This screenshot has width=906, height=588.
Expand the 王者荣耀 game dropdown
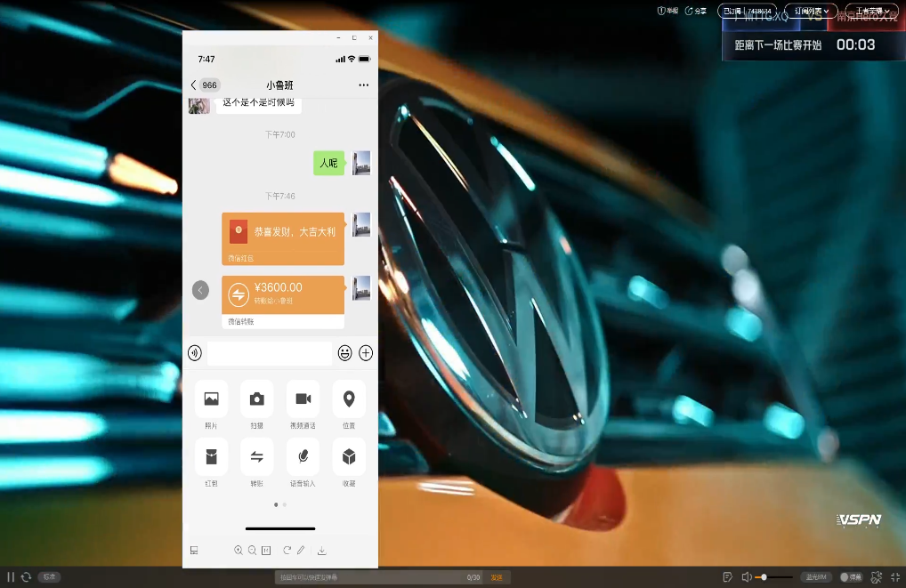pyautogui.click(x=872, y=11)
